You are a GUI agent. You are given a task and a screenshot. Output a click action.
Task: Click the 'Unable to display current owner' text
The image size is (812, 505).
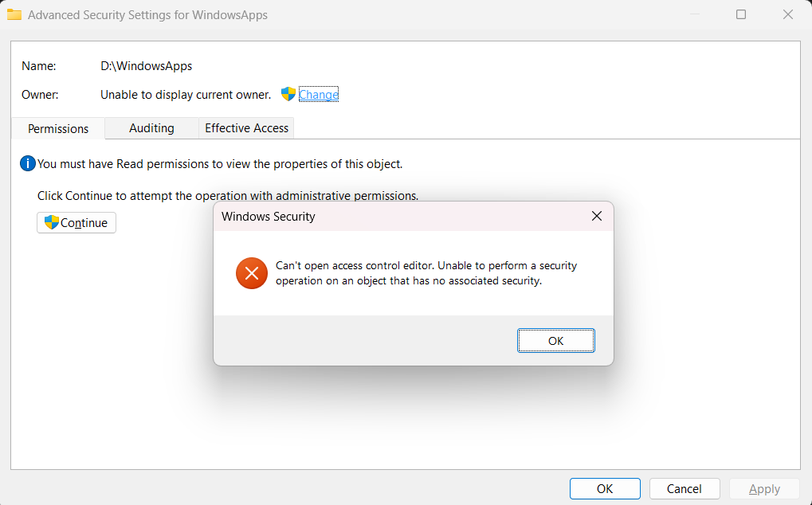click(185, 94)
